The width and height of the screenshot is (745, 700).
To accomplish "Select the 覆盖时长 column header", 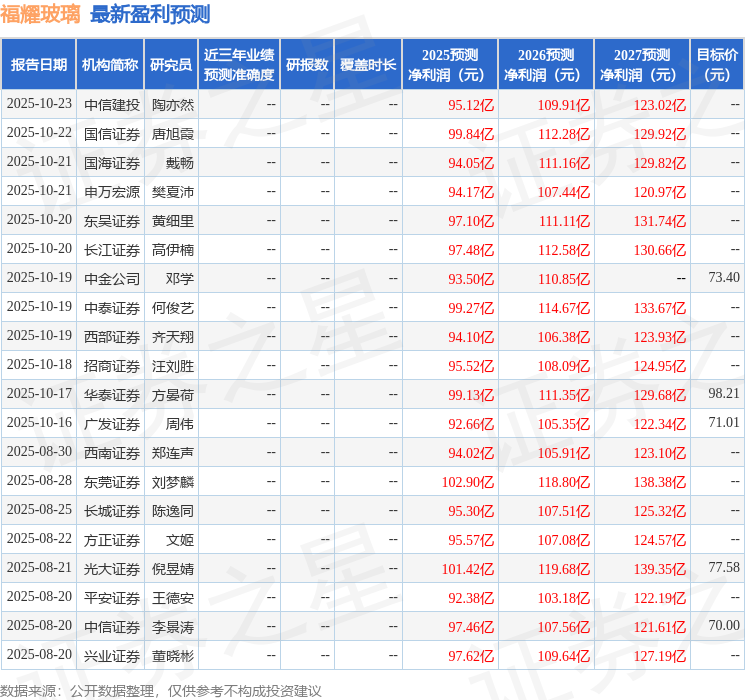I will coord(367,64).
